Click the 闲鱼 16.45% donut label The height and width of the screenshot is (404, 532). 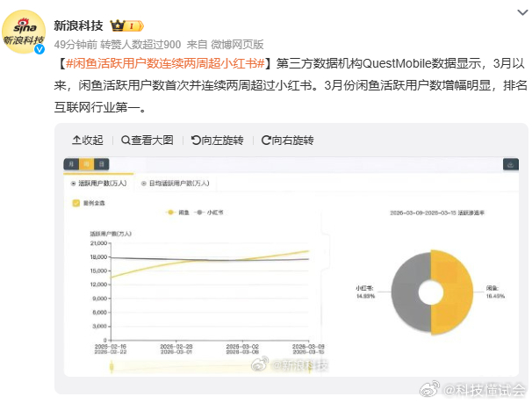click(495, 292)
